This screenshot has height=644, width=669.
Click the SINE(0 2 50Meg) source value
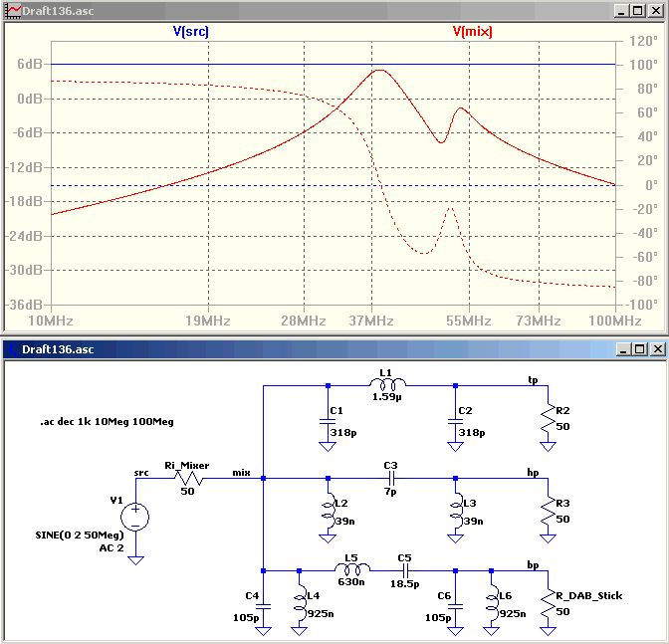tap(80, 536)
